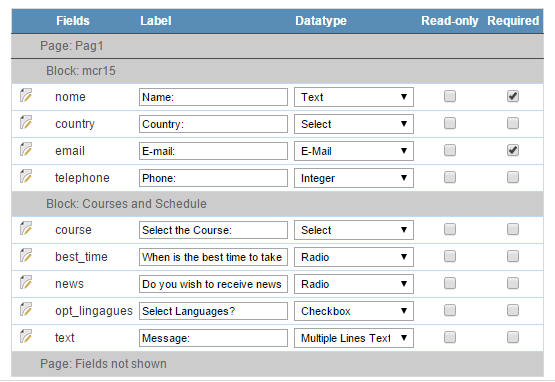Select the Block: Courses and Schedule row

[x=278, y=204]
